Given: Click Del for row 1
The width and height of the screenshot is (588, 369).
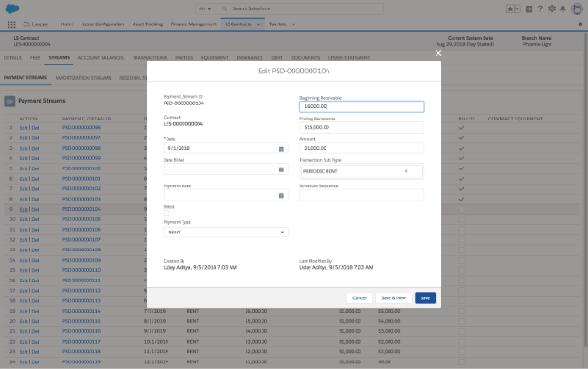Looking at the screenshot, I should [x=35, y=128].
